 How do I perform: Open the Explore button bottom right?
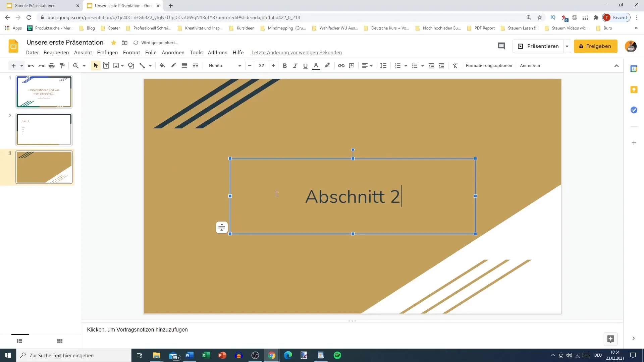click(610, 339)
